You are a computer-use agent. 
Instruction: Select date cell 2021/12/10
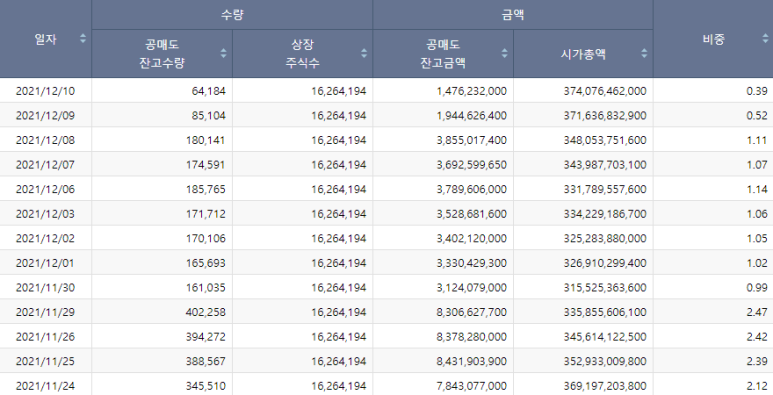pyautogui.click(x=45, y=91)
